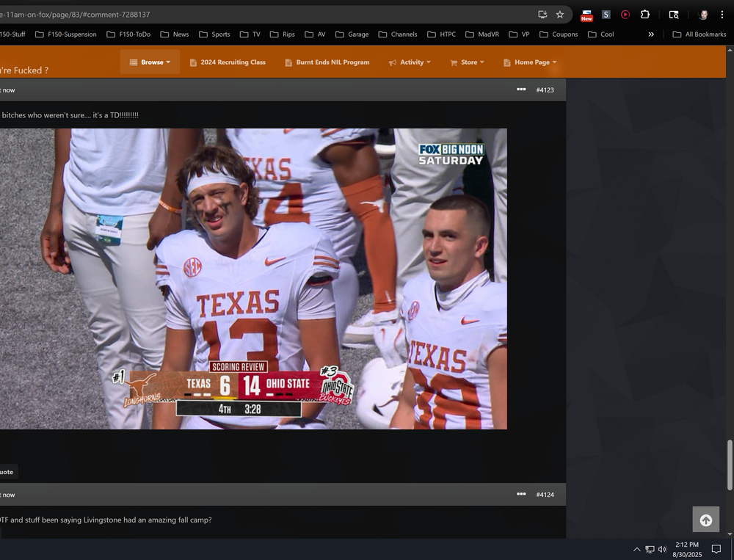Expand the Activity dropdown menu

pos(410,62)
